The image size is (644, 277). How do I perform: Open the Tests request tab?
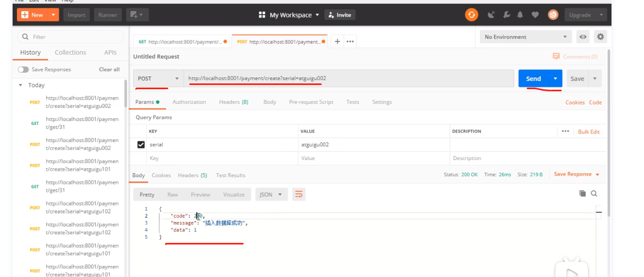coord(353,102)
